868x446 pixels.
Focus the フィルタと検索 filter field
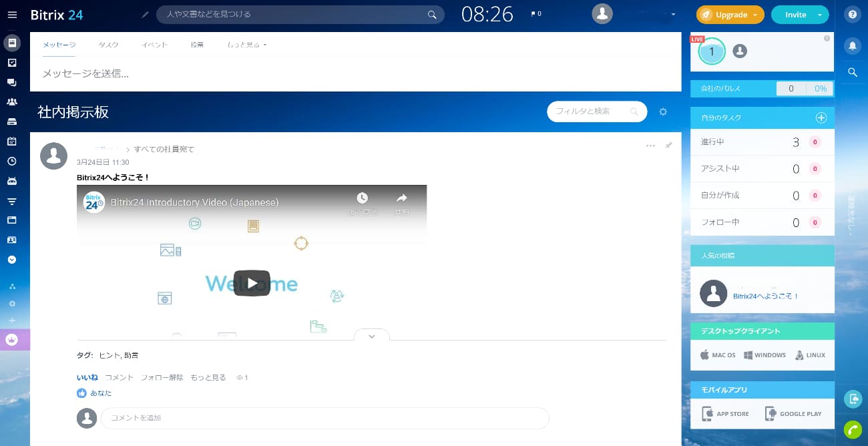pyautogui.click(x=597, y=111)
